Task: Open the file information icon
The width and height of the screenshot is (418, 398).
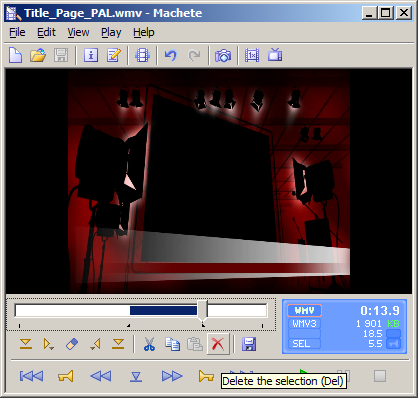Action: [91, 55]
